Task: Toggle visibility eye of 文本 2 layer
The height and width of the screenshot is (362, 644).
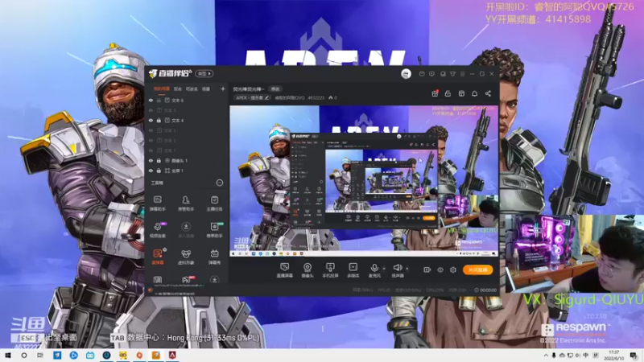Action: click(151, 140)
